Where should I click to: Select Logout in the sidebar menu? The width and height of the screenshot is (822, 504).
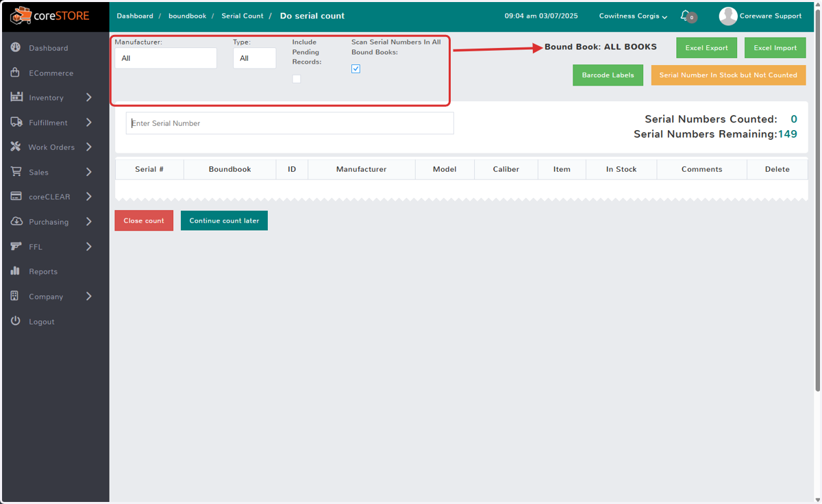[41, 322]
